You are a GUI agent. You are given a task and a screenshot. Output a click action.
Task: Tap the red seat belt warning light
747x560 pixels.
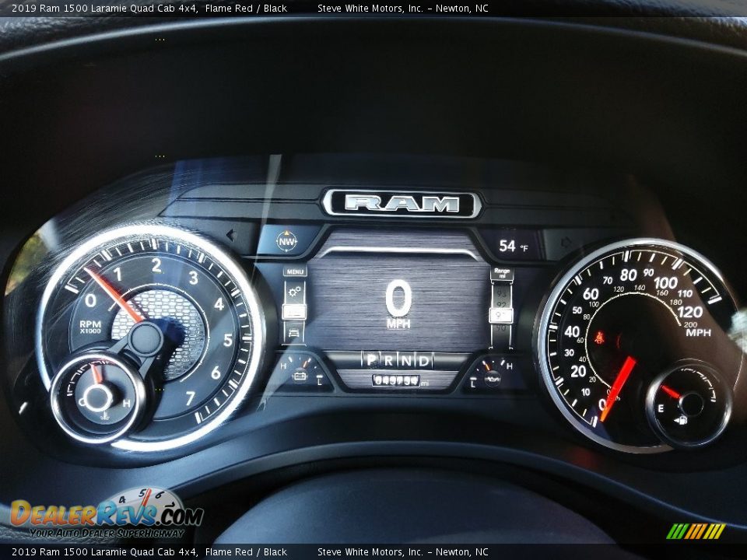click(599, 338)
